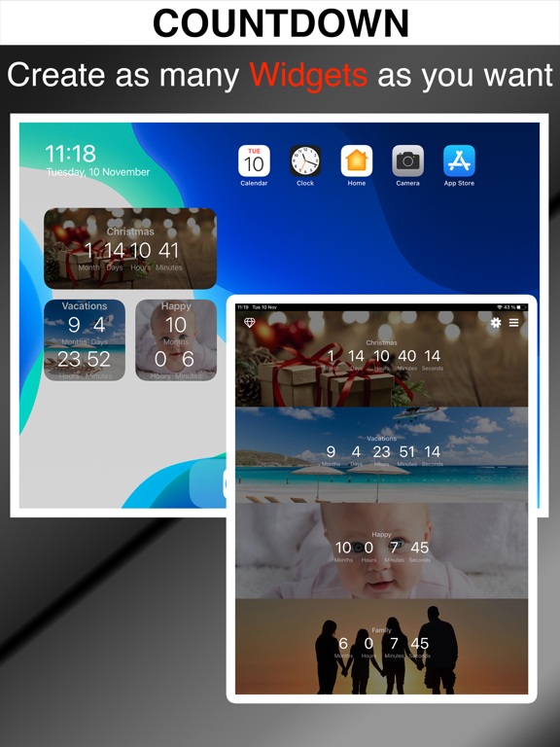
Task: Open the Camera app
Action: (x=407, y=160)
